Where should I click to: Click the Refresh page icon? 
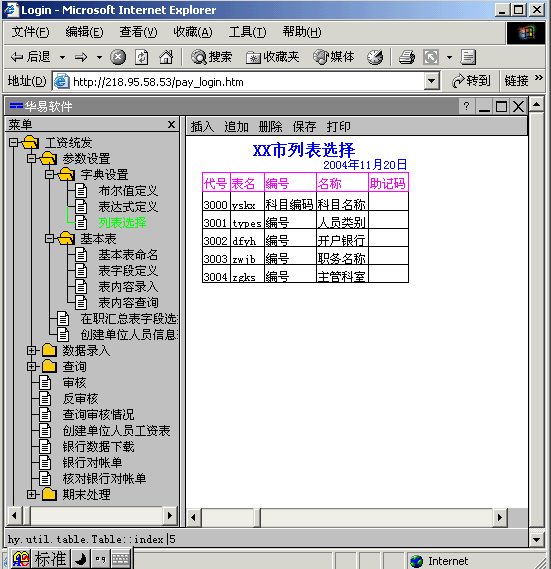click(x=142, y=57)
